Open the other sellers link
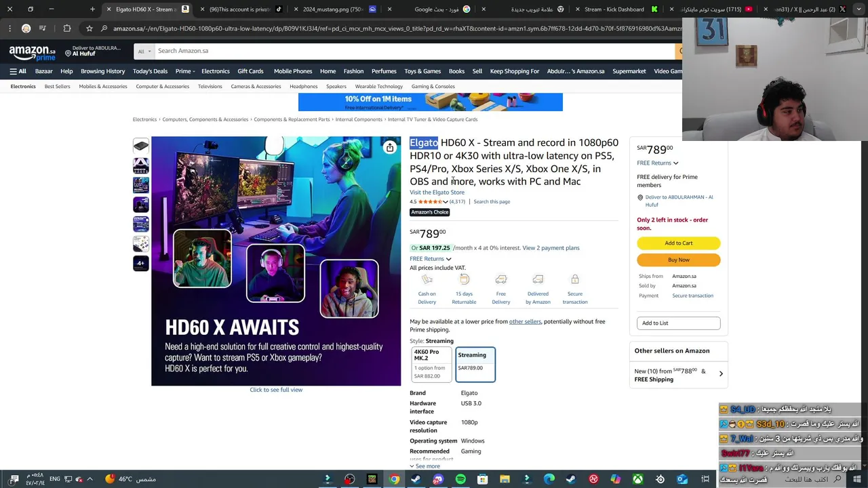868x488 pixels. (x=525, y=321)
